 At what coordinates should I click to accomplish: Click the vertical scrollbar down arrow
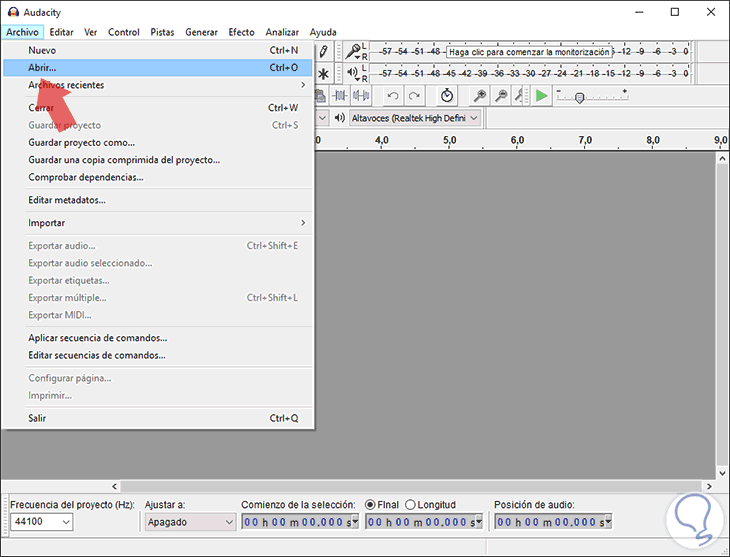point(722,473)
